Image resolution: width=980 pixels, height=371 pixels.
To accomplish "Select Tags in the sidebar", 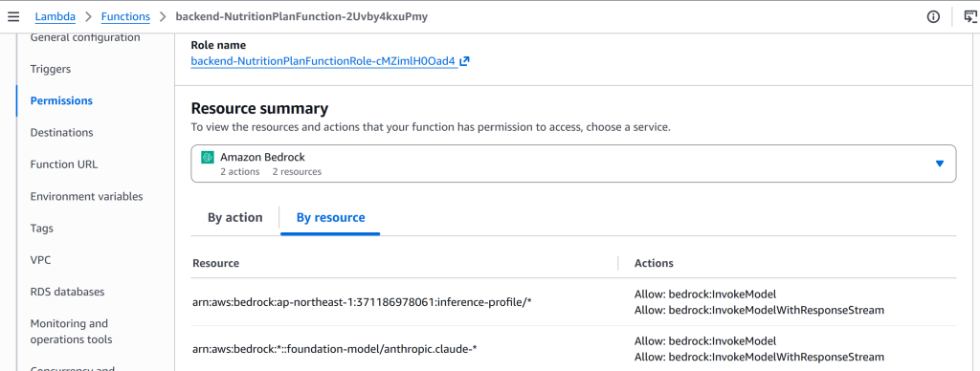I will (42, 228).
